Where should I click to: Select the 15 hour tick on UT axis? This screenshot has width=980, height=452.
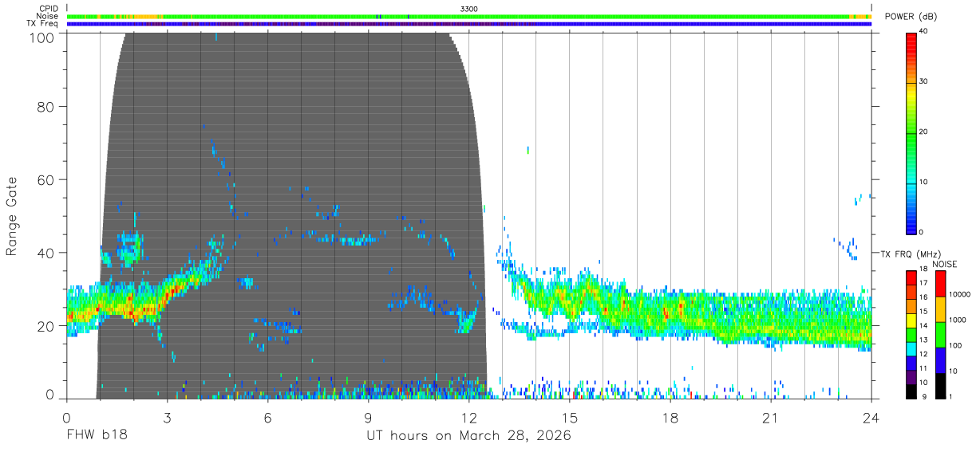569,419
